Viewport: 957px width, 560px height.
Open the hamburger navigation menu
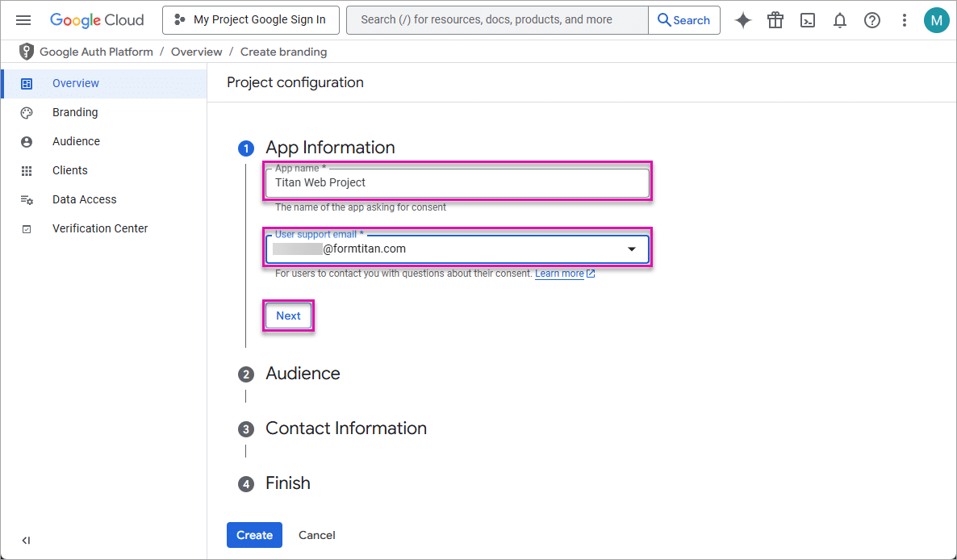(23, 20)
